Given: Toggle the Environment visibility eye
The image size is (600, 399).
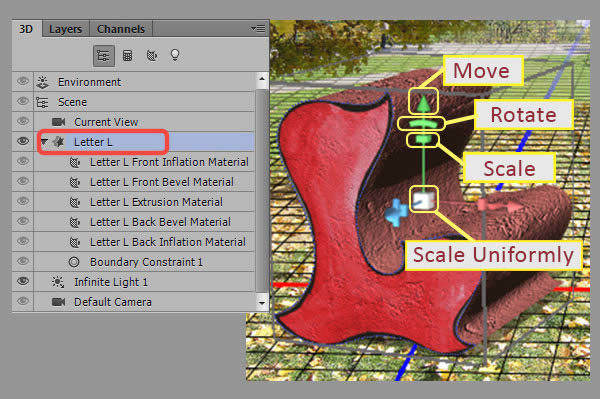Looking at the screenshot, I should tap(23, 81).
